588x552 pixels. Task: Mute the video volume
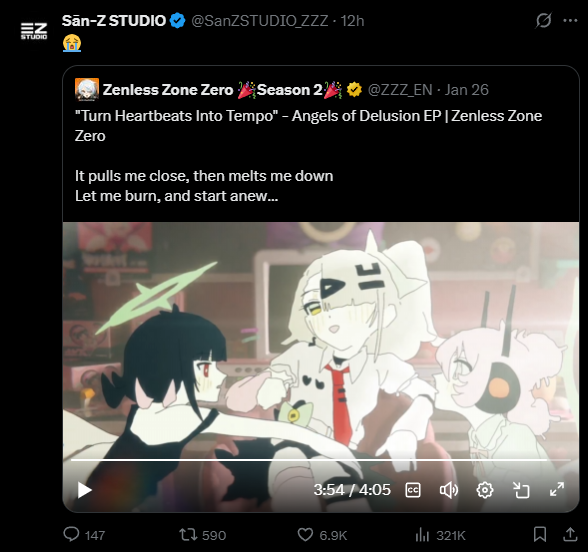[x=448, y=490]
